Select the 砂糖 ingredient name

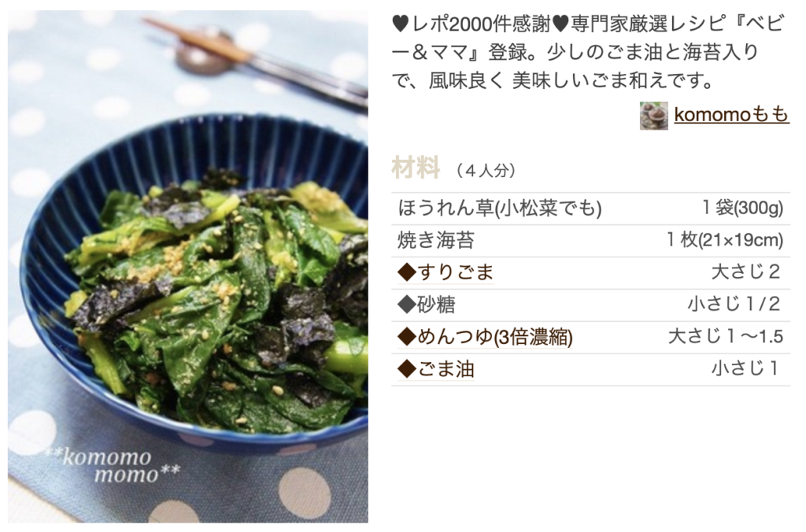436,305
